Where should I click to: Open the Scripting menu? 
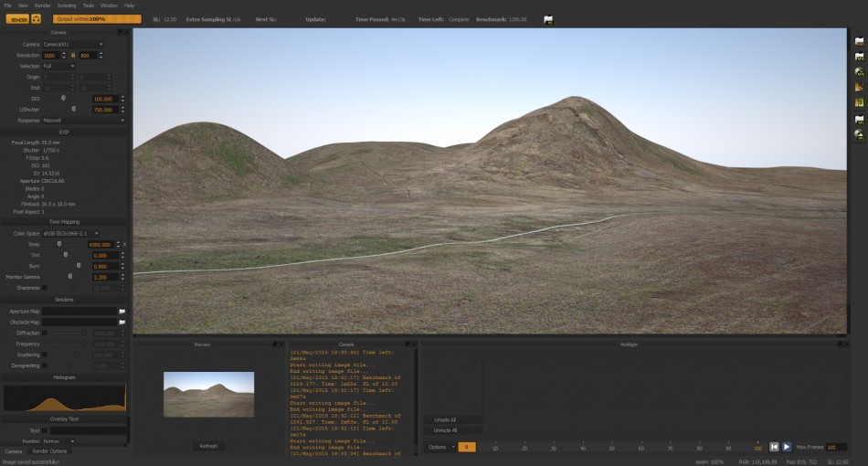pyautogui.click(x=67, y=5)
